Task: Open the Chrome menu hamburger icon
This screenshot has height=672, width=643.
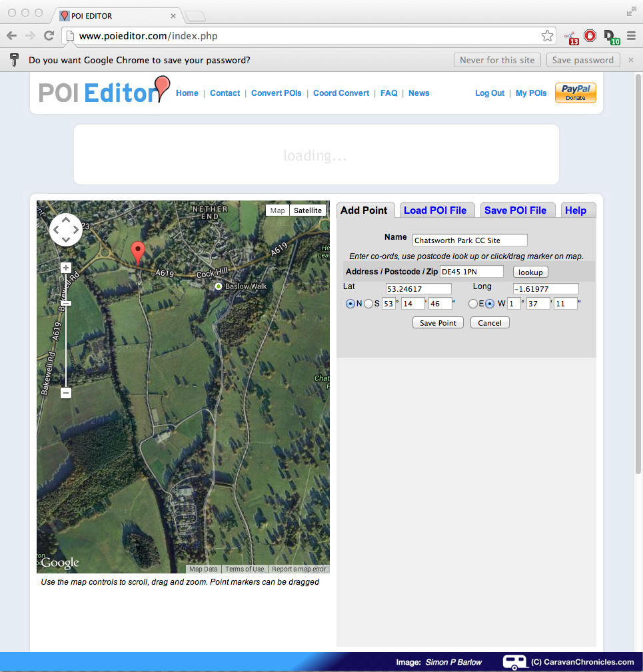Action: point(631,36)
